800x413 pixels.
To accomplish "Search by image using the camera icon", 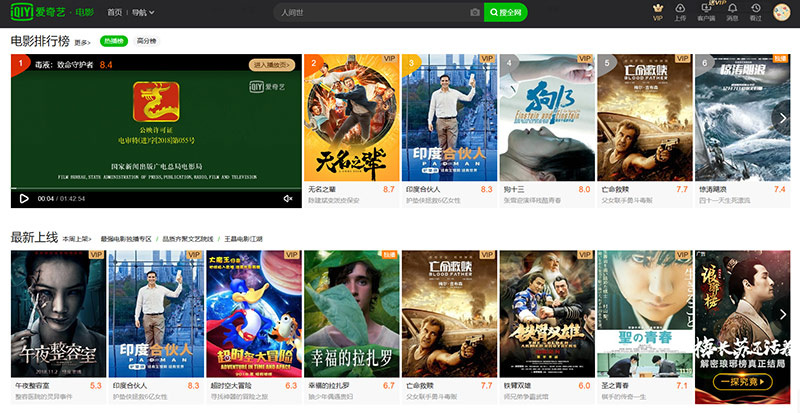I will [x=475, y=12].
